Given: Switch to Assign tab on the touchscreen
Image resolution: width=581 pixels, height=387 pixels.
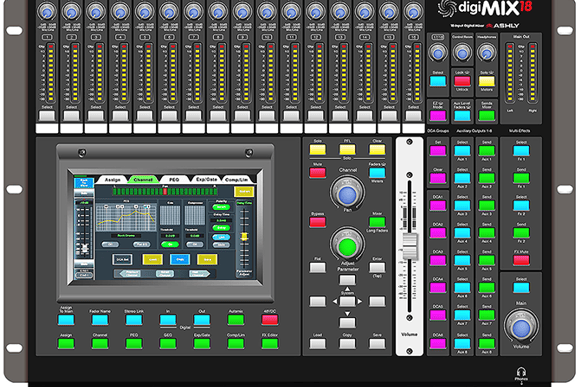Looking at the screenshot, I should [112, 180].
